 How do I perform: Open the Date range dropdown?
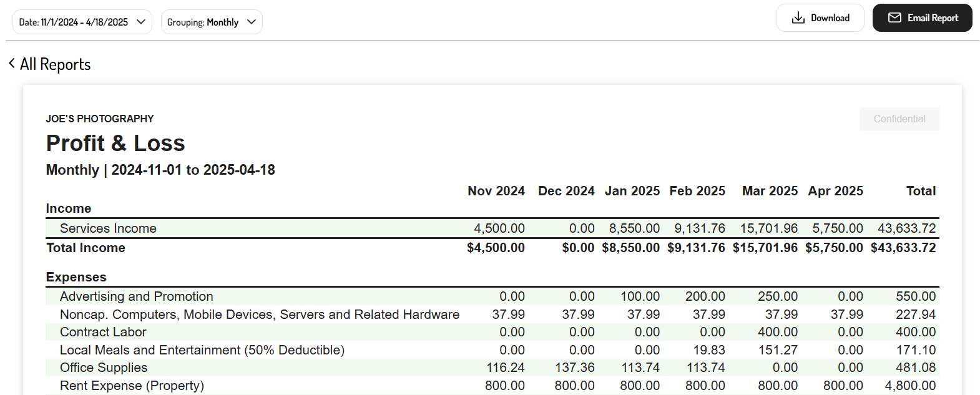click(x=82, y=22)
